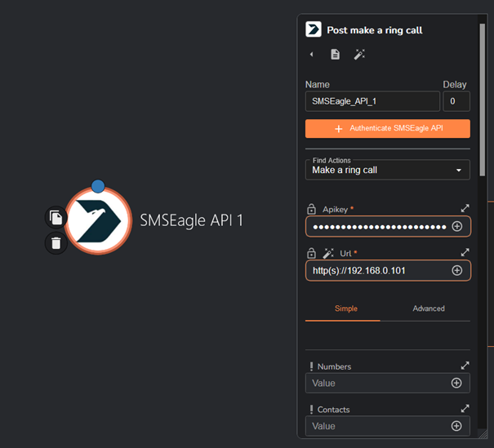Delete the SMSEagle API 1 node
This screenshot has height=448, width=494.
coord(56,243)
